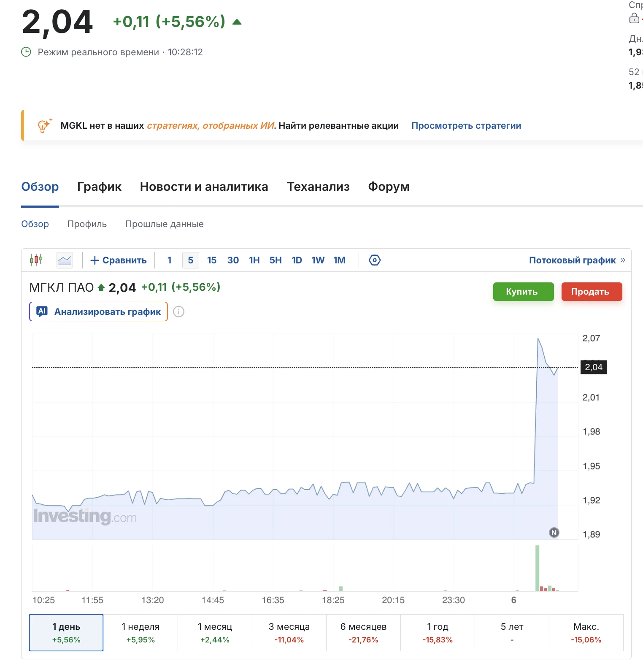Open the Обзор sub-tab link
The image size is (643, 672).
coord(35,224)
